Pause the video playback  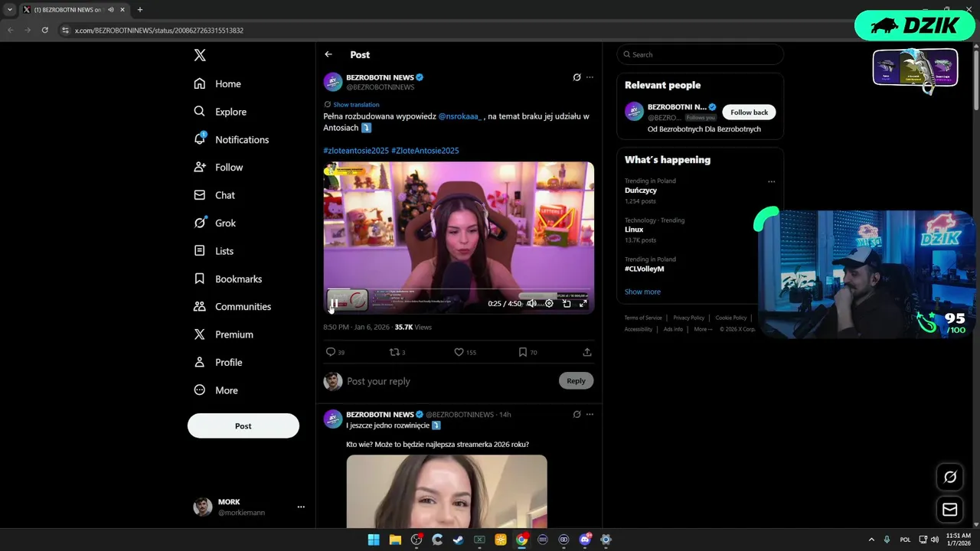[x=334, y=304]
